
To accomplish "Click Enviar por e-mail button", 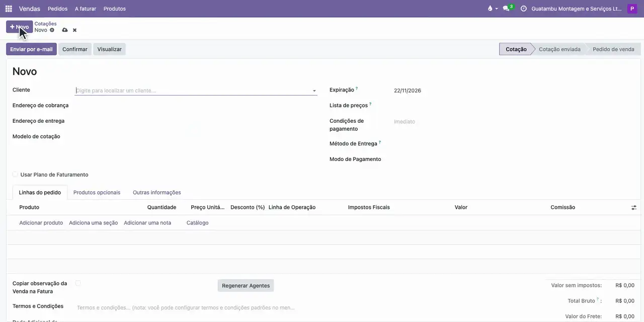I will 31,49.
